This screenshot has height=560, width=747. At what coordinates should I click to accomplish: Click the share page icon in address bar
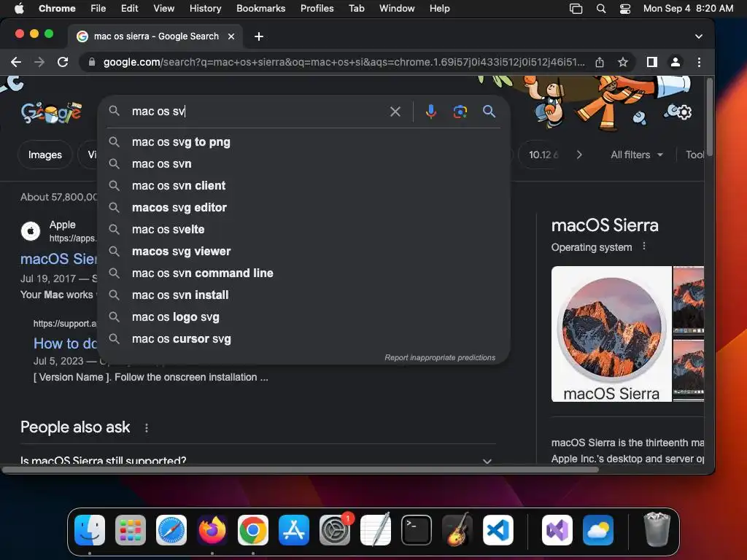tap(600, 62)
